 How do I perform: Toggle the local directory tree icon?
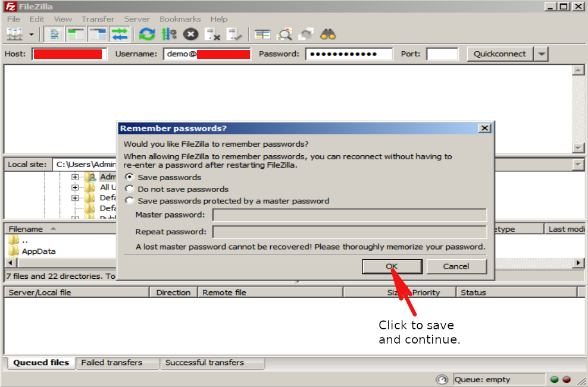(x=76, y=34)
